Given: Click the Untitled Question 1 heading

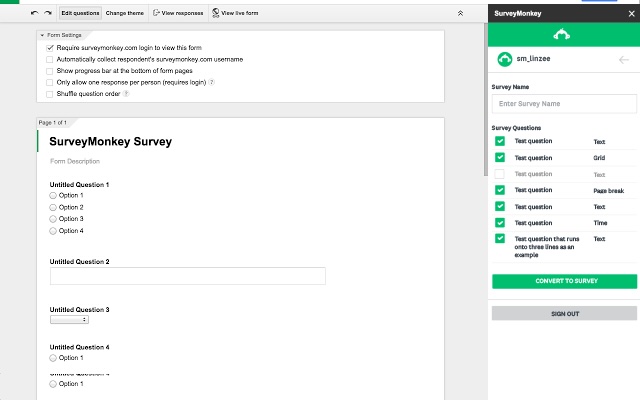Looking at the screenshot, I should pyautogui.click(x=79, y=184).
